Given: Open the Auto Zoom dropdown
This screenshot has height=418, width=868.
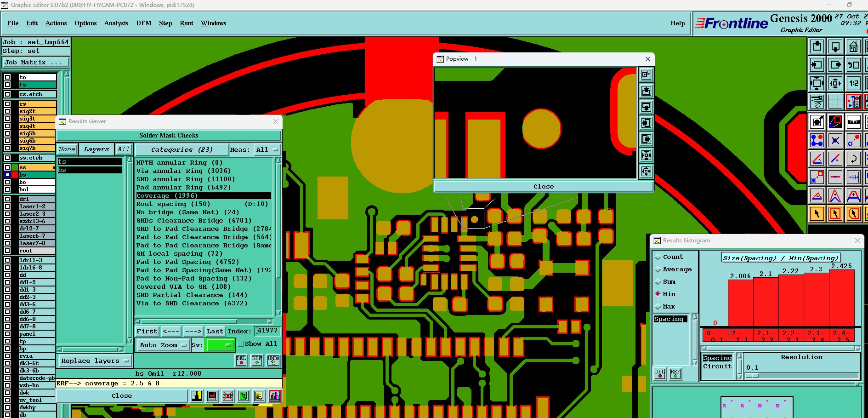Looking at the screenshot, I should [x=163, y=345].
